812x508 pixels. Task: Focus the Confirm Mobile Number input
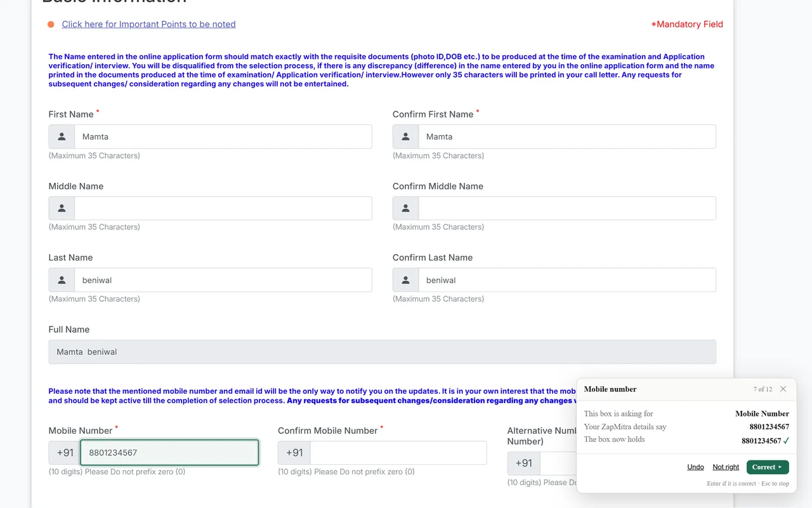click(x=398, y=453)
